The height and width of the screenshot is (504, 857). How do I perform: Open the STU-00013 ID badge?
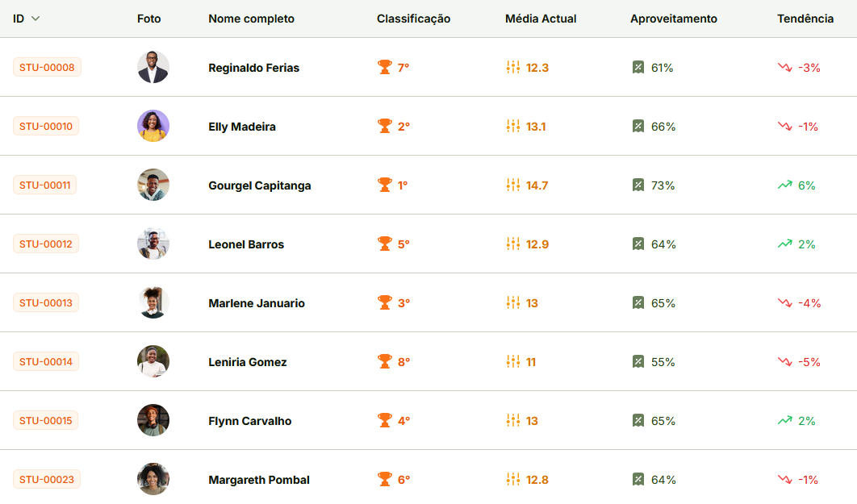tap(46, 302)
